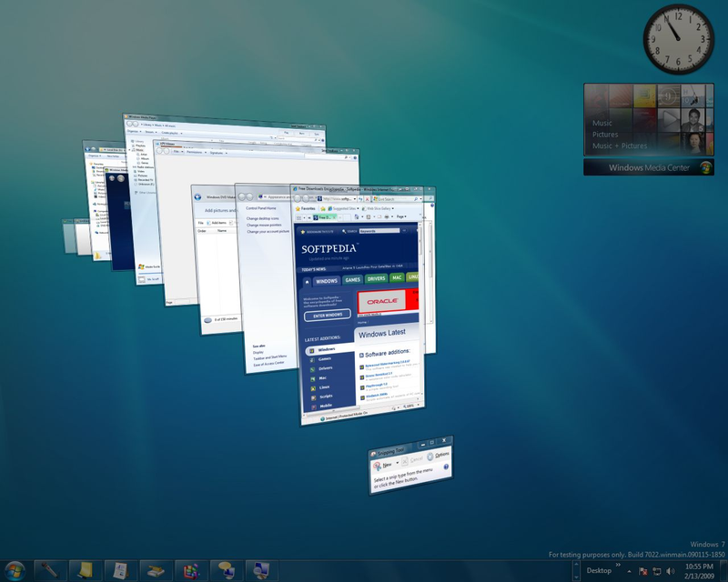Open the GAMES tab on Softpedia
This screenshot has height=582, width=728.
pyautogui.click(x=352, y=280)
